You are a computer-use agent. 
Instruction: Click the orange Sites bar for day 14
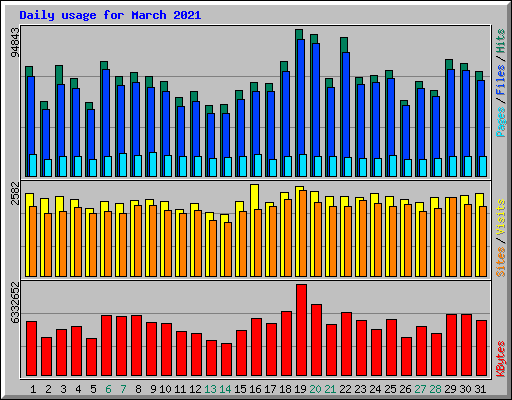(x=228, y=249)
